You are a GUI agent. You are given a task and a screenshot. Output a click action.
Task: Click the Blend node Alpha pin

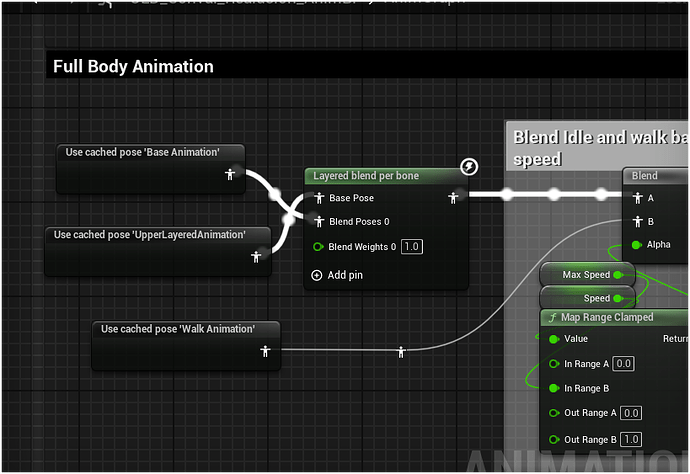[x=636, y=245]
